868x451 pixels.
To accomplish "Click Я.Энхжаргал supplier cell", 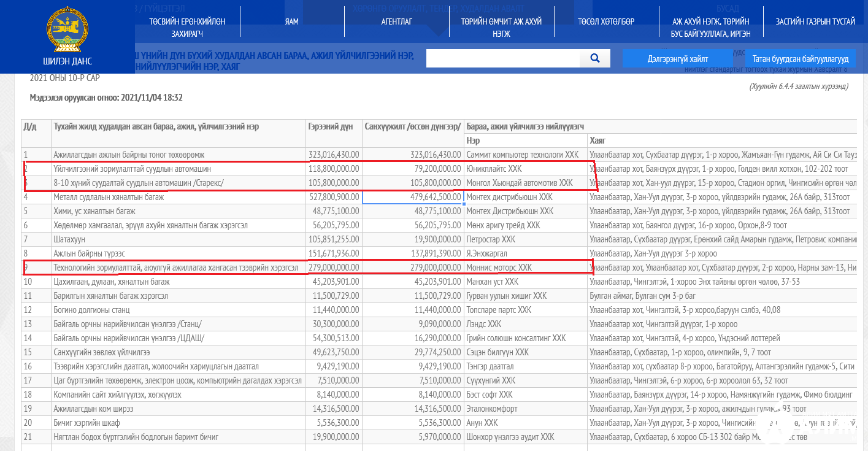I will [x=525, y=253].
